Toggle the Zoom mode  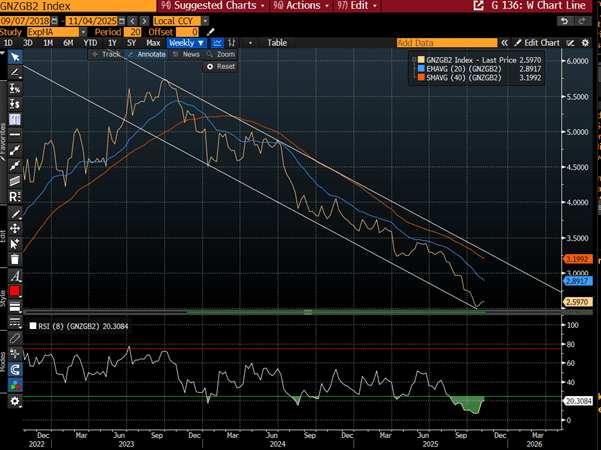220,54
